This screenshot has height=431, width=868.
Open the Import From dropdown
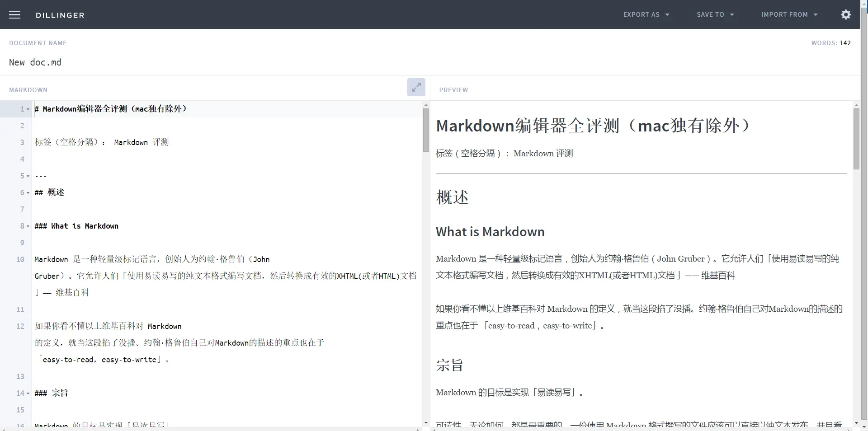point(789,14)
